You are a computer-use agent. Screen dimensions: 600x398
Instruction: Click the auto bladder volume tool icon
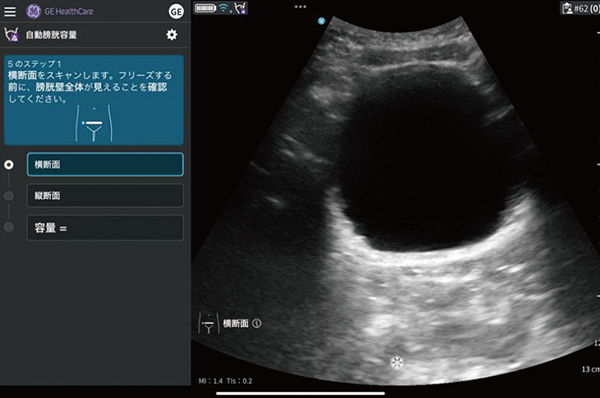11,34
